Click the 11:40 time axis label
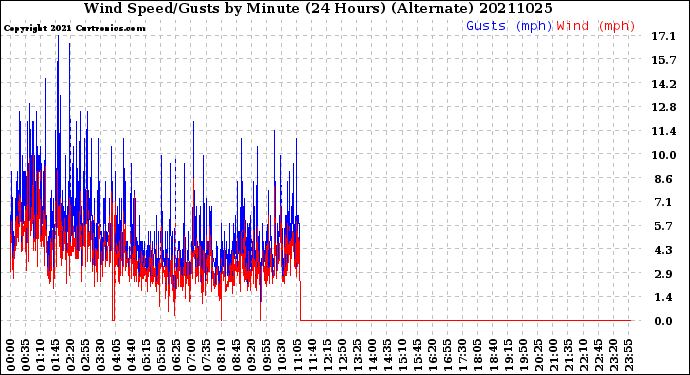Viewport: 690px width, 375px height. pos(312,355)
